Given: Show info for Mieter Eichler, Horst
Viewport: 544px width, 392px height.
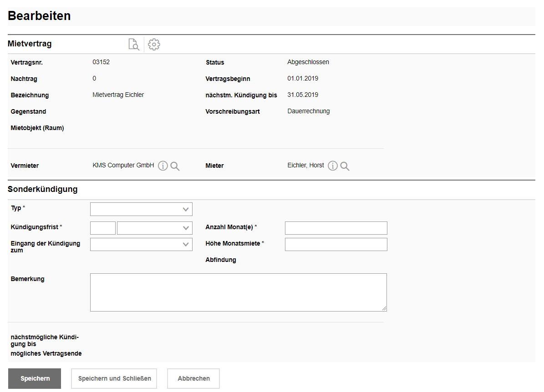Looking at the screenshot, I should [x=333, y=166].
